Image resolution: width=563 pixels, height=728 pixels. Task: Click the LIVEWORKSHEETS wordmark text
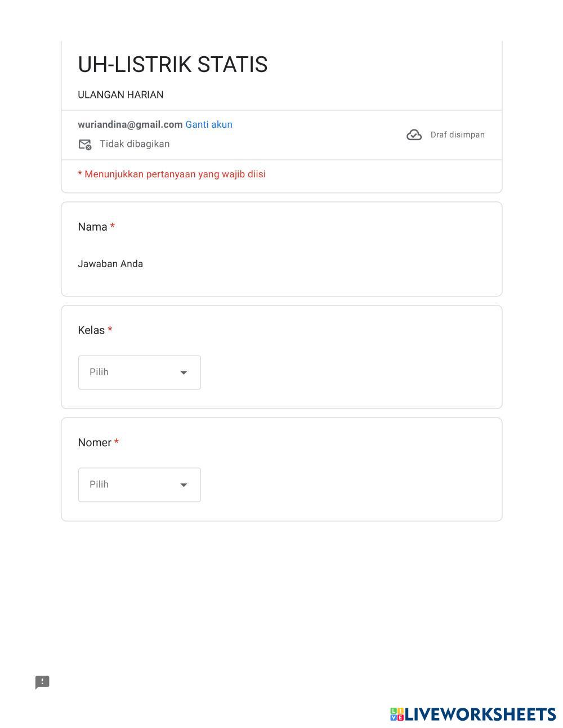coord(480,714)
